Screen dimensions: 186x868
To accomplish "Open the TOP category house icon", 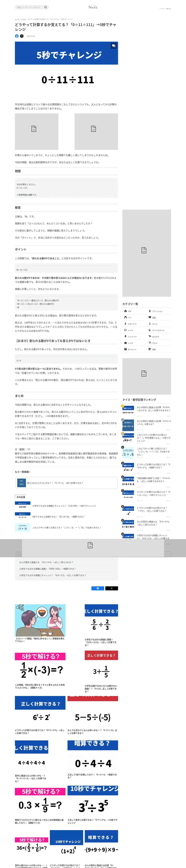I will 126,311.
